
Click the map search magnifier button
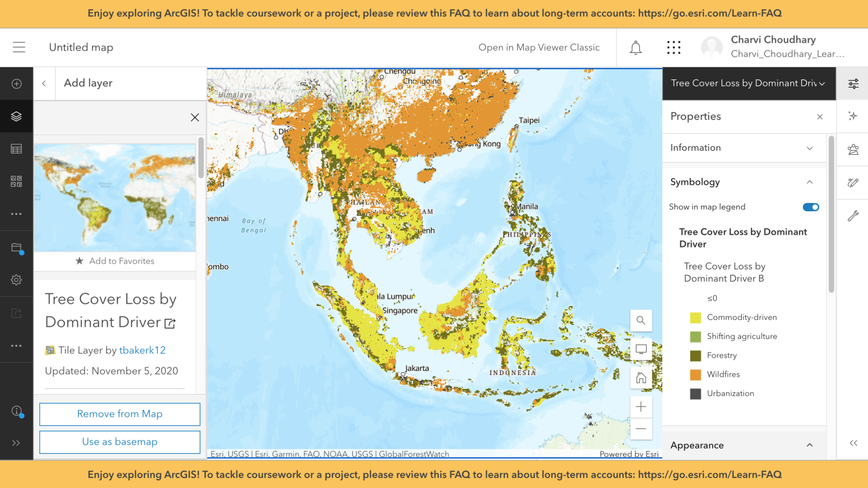pos(641,321)
